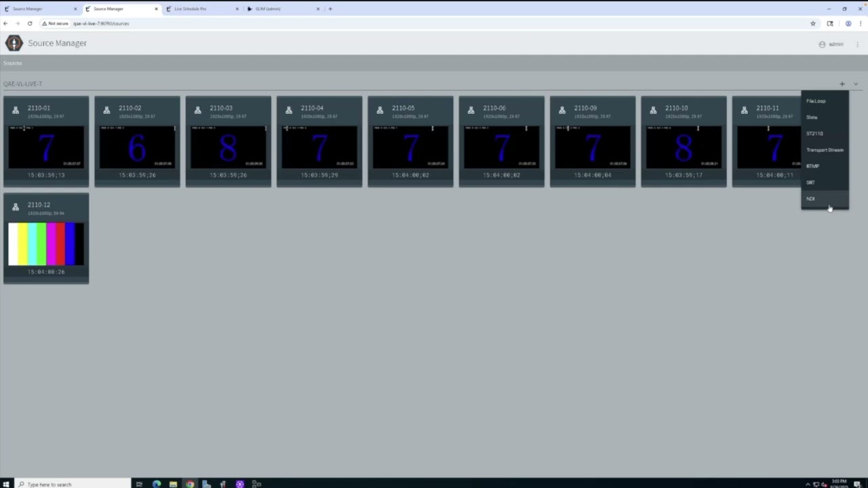
Task: Switch to the GLIM (admin) tab
Action: coord(283,9)
